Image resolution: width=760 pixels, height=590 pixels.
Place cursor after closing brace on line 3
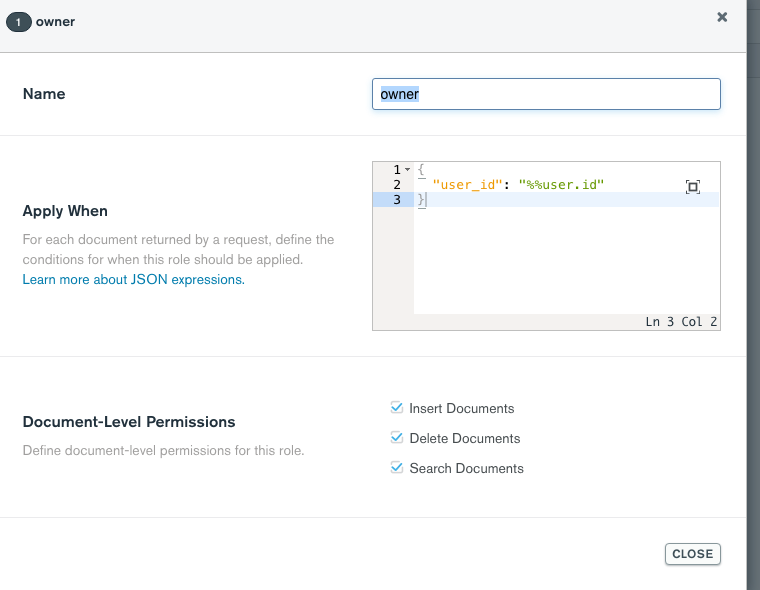pyautogui.click(x=427, y=200)
